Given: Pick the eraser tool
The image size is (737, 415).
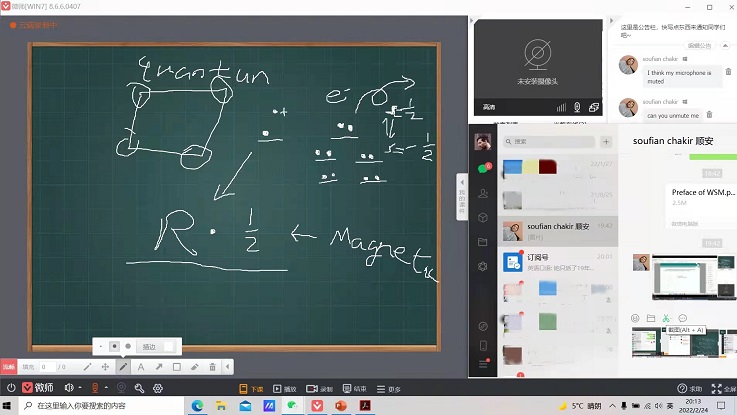Looking at the screenshot, I should click(x=194, y=367).
